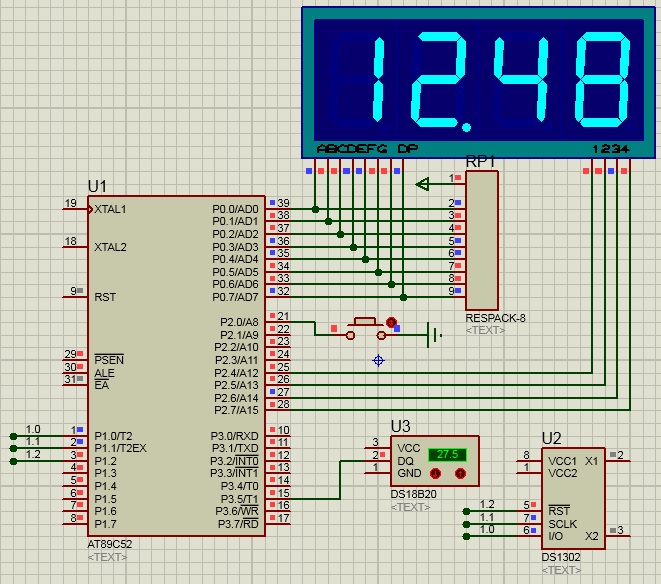This screenshot has width=661, height=584.
Task: Click the junction dot on the P0.0 wire
Action: (315, 209)
